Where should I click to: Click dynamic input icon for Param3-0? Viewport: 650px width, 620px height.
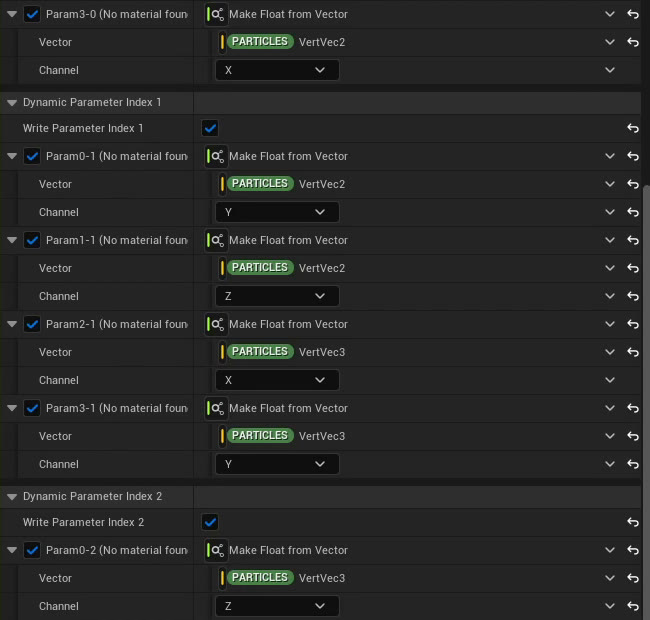click(215, 15)
